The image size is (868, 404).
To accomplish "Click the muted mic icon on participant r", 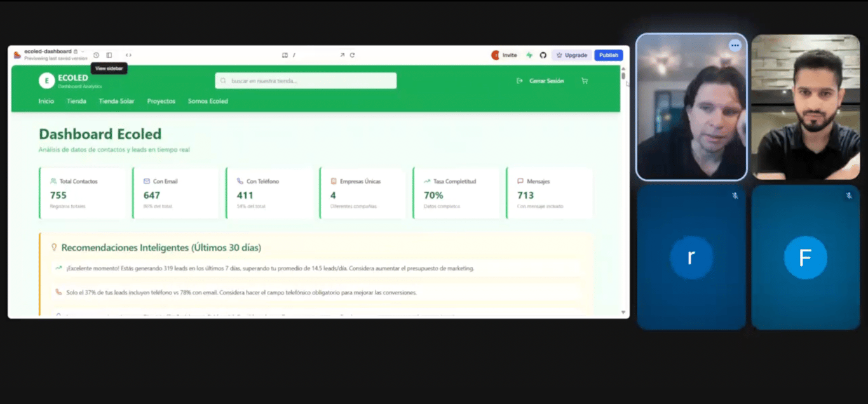I will pyautogui.click(x=735, y=196).
